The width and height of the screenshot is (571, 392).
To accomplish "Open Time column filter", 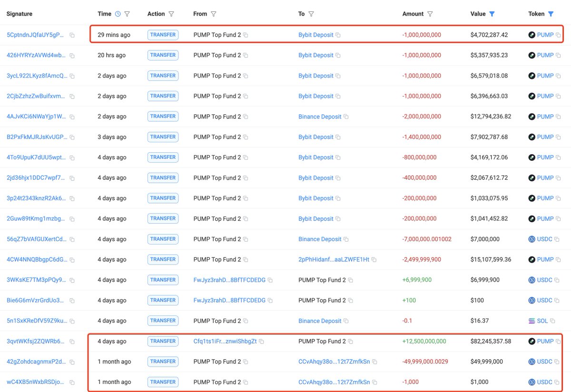I will click(x=127, y=14).
